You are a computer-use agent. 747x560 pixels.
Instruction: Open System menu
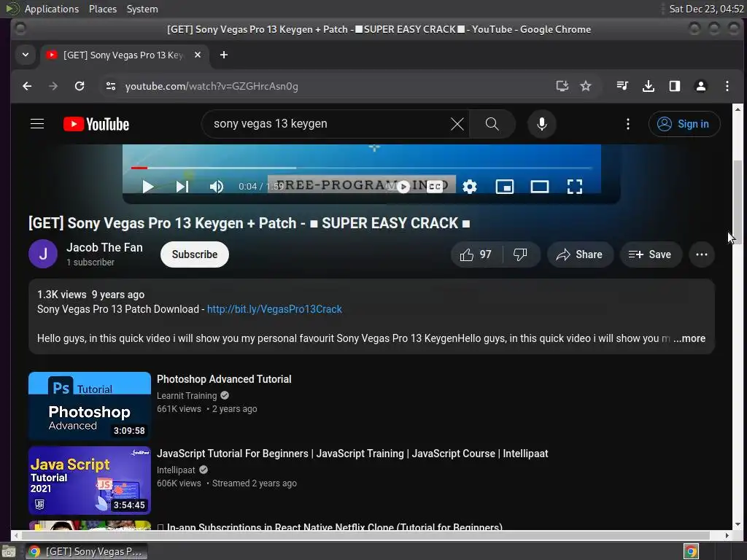click(142, 9)
